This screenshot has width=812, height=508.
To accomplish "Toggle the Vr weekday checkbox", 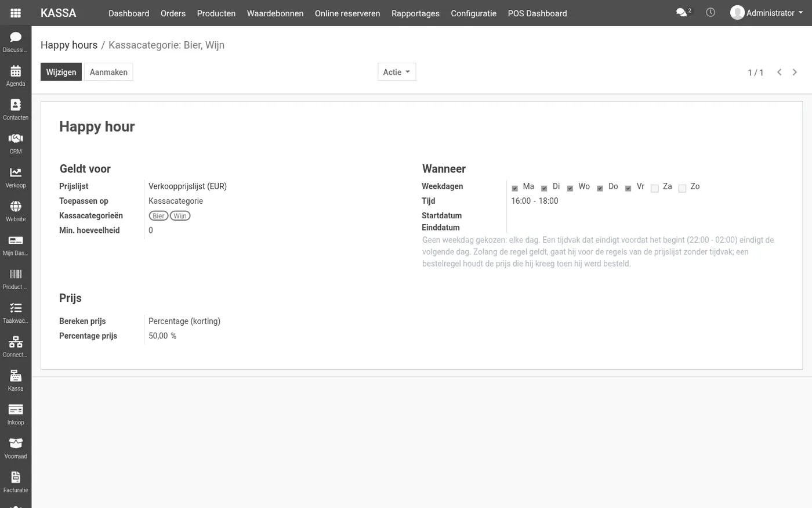I will [628, 188].
